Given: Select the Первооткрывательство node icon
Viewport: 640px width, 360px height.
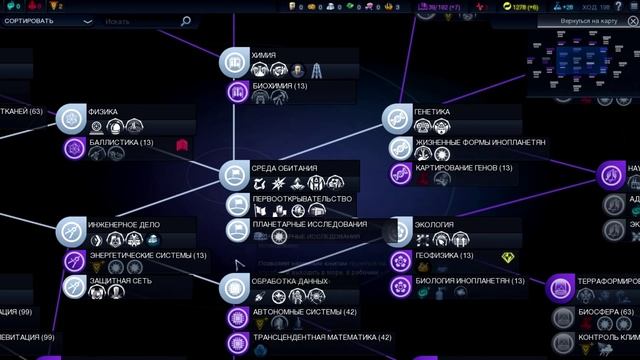Looking at the screenshot, I should click(238, 205).
